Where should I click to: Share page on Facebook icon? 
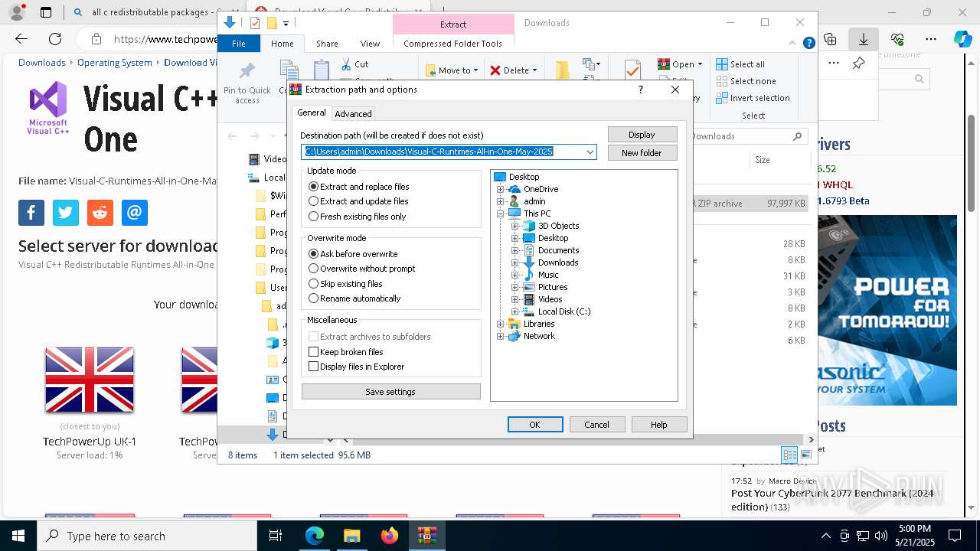[x=31, y=213]
